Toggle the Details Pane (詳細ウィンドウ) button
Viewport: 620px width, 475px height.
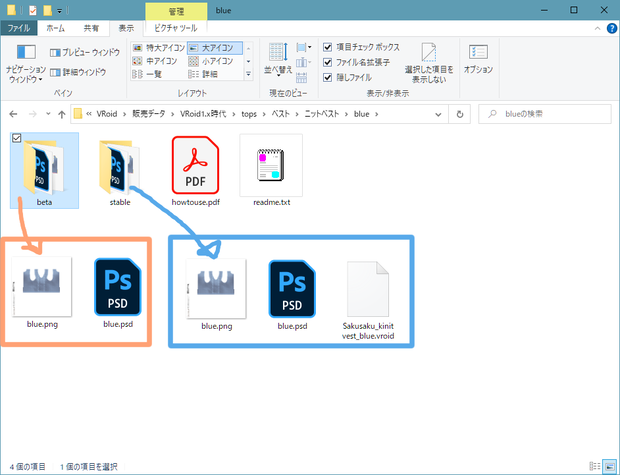pyautogui.click(x=78, y=72)
